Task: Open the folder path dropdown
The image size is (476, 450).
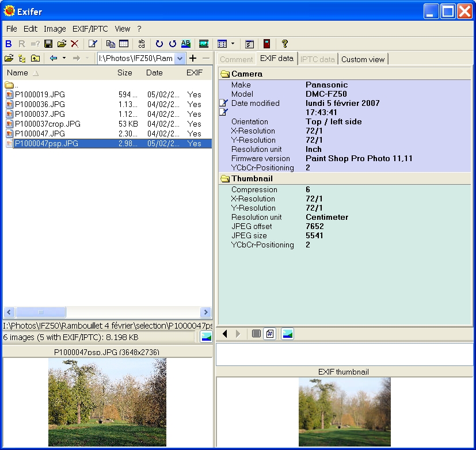Action: pyautogui.click(x=180, y=58)
